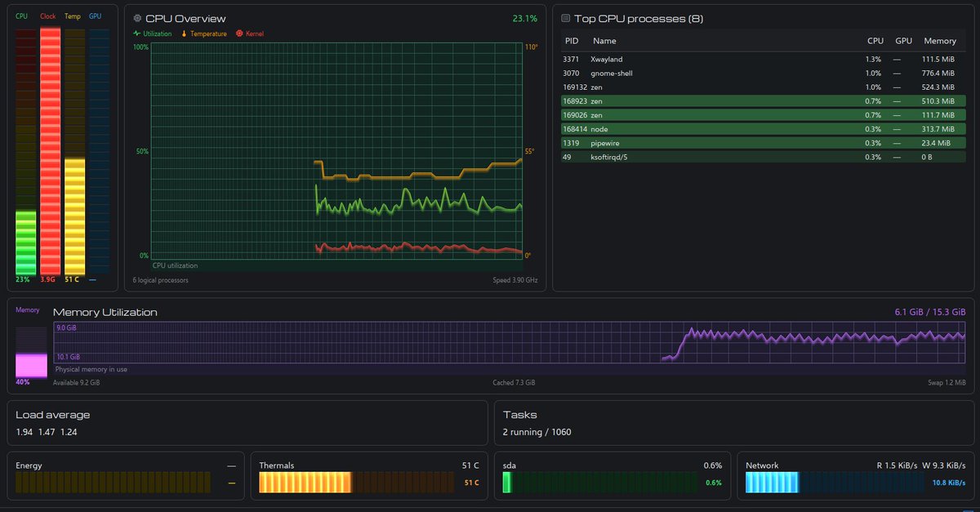Select the ksoftirqd/5 process row
The width and height of the screenshot is (980, 512).
(763, 157)
